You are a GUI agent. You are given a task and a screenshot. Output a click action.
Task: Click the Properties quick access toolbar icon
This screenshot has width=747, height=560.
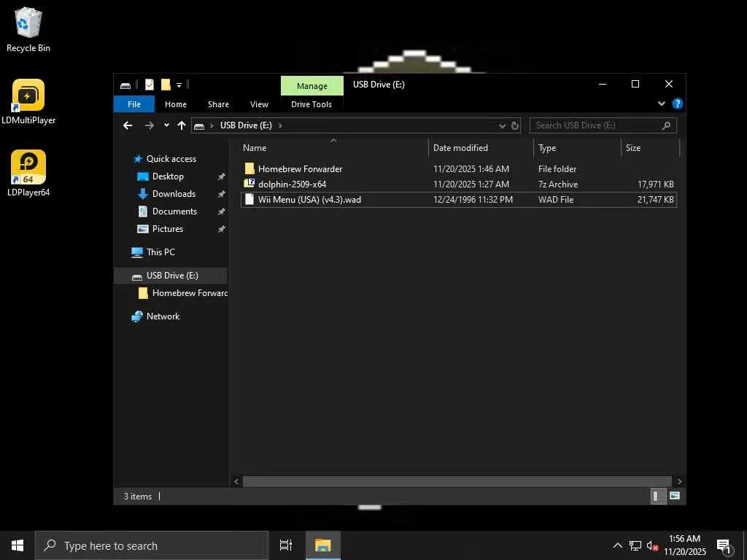pos(149,85)
